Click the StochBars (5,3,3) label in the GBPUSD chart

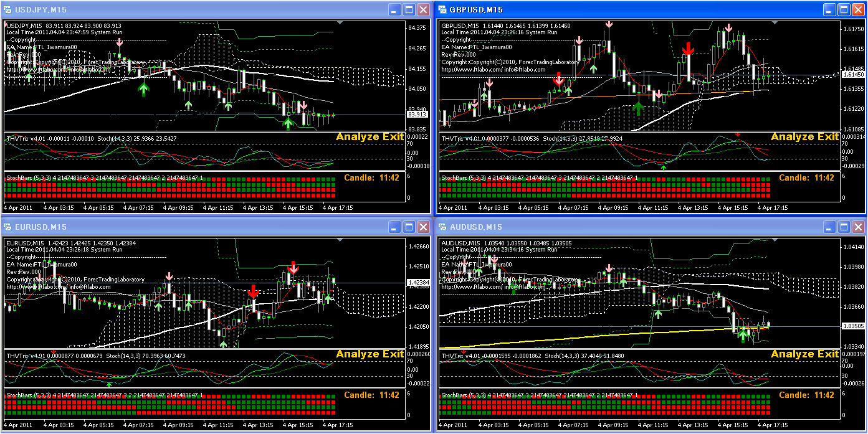[464, 178]
